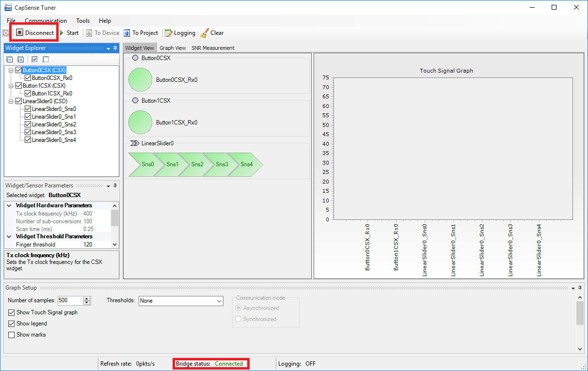Apply parameters with To Project
The width and height of the screenshot is (588, 371).
141,33
